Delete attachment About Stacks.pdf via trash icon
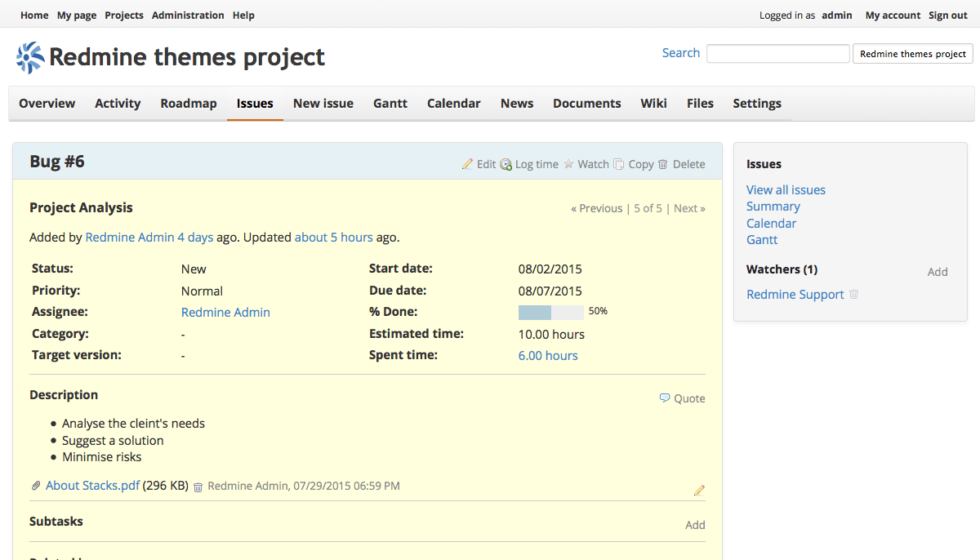 pyautogui.click(x=198, y=487)
